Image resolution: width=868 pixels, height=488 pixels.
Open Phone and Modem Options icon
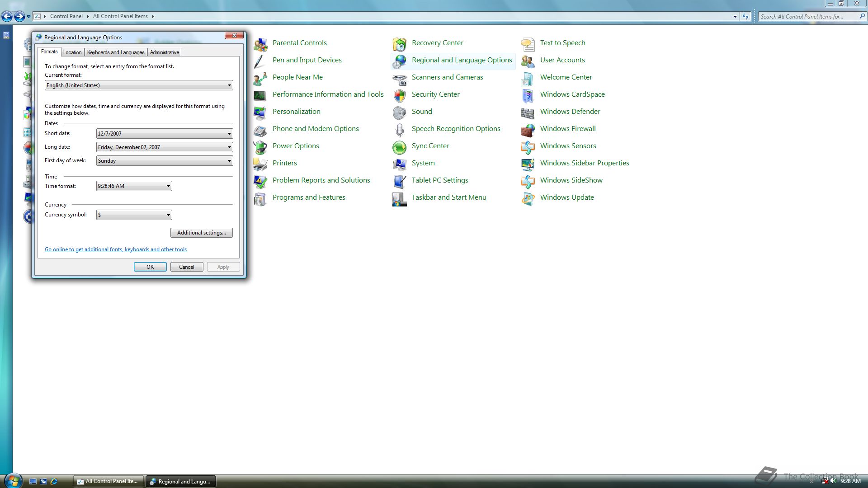pos(260,130)
